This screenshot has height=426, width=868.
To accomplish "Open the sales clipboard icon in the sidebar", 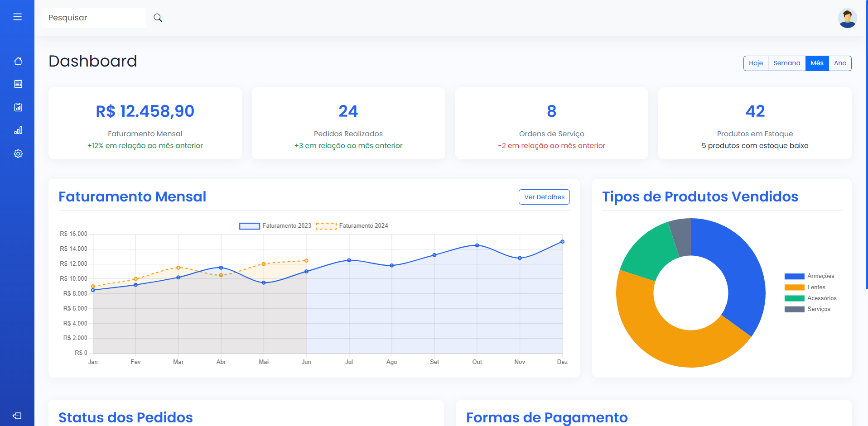I will pos(18,107).
